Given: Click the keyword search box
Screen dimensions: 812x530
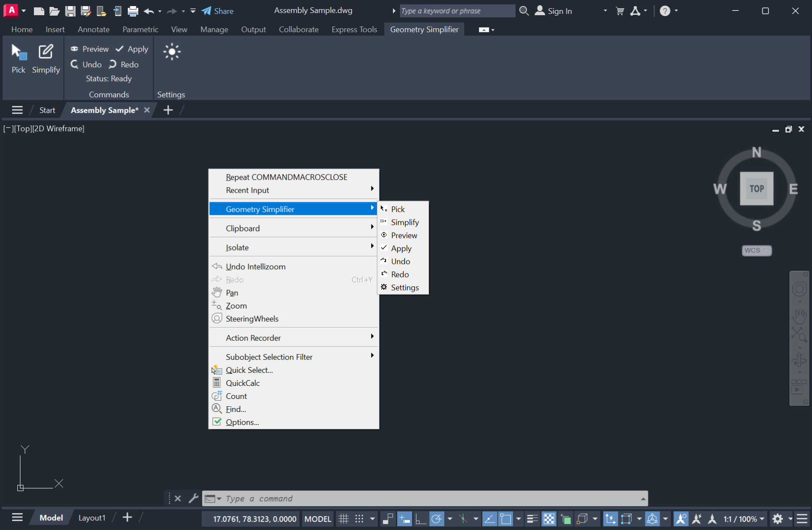Looking at the screenshot, I should pyautogui.click(x=457, y=11).
